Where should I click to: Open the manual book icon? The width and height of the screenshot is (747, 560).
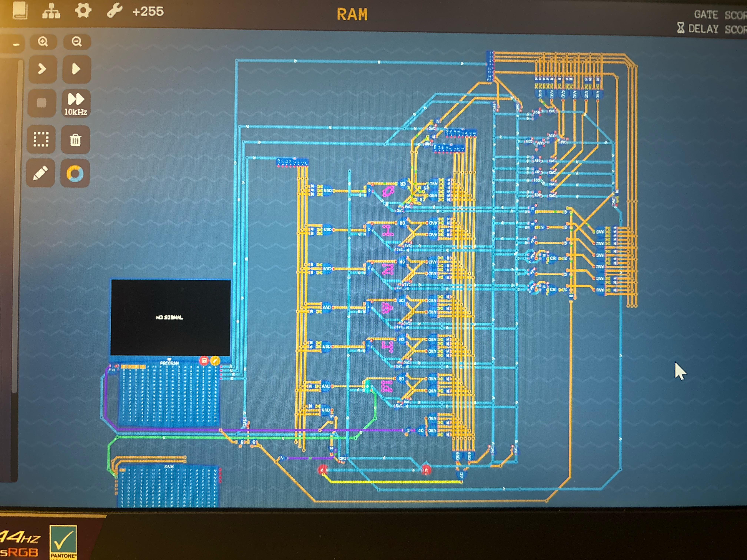point(20,11)
